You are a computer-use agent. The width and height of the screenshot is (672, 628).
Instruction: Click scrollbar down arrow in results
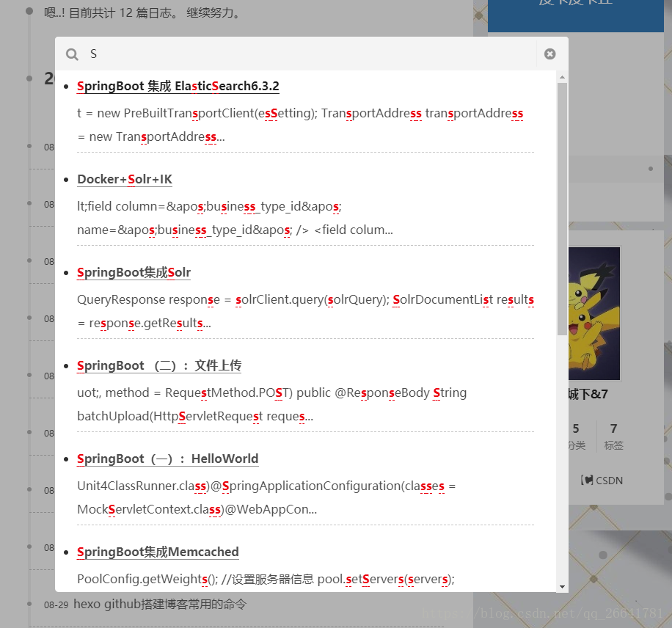click(562, 587)
